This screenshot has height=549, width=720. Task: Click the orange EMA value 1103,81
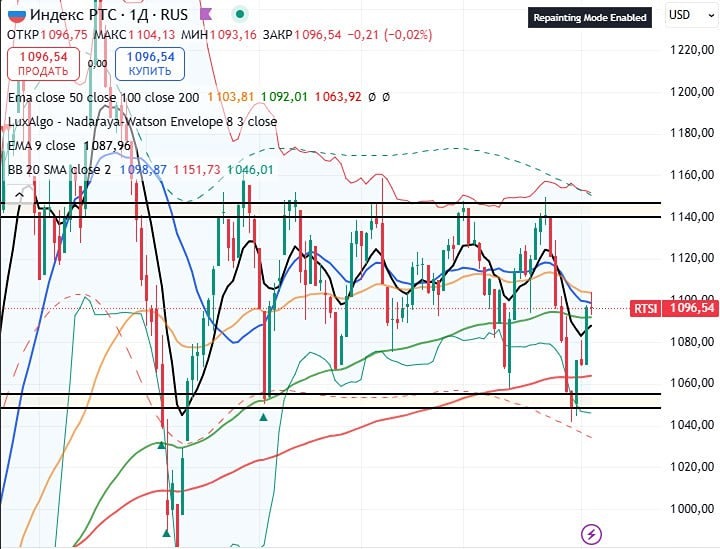point(231,97)
